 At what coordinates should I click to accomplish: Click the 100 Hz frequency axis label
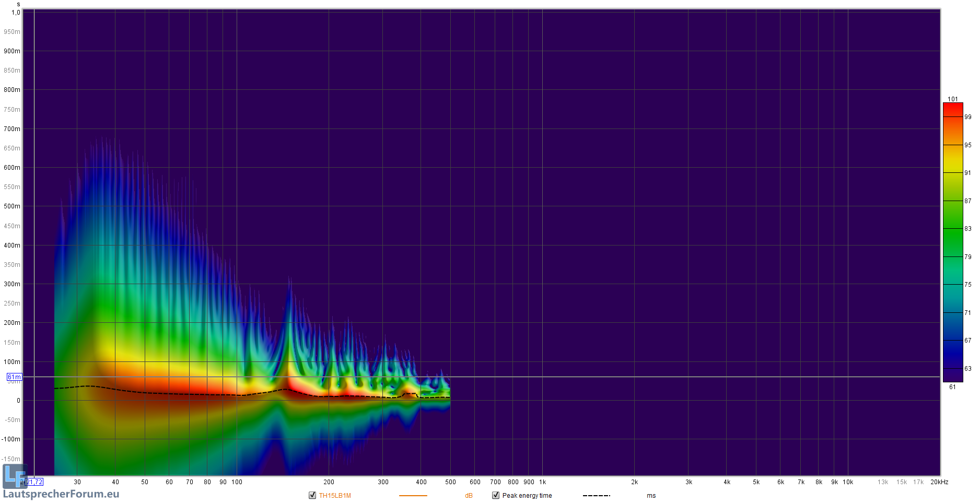point(237,482)
